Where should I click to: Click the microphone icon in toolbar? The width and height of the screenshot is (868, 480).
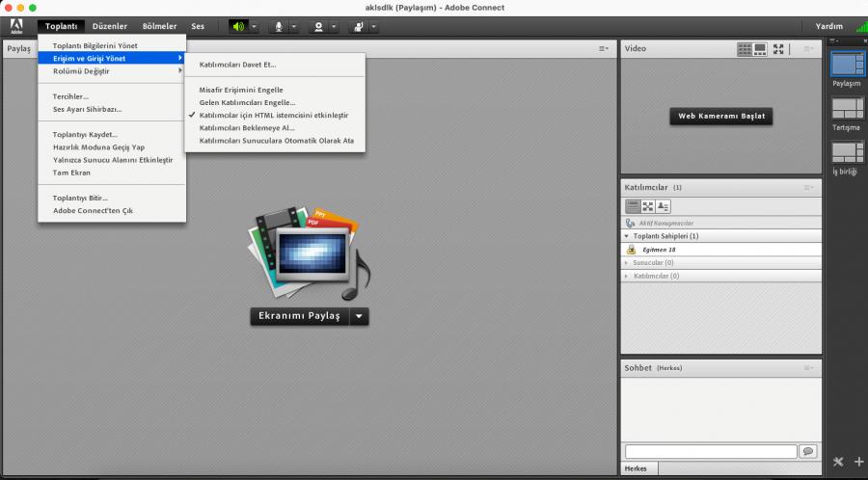279,27
